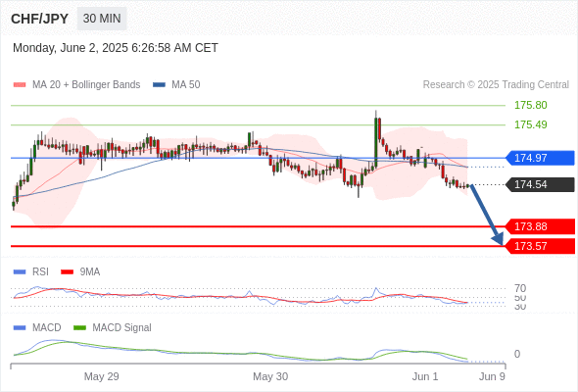Screen dimensions: 578x392
Task: Click the RSI 70 level label
Action: coord(520,288)
